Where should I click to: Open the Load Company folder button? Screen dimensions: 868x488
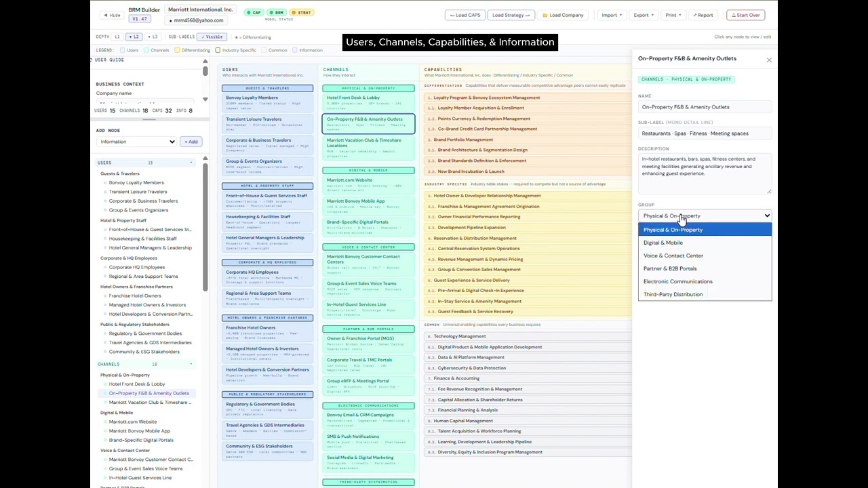click(563, 15)
